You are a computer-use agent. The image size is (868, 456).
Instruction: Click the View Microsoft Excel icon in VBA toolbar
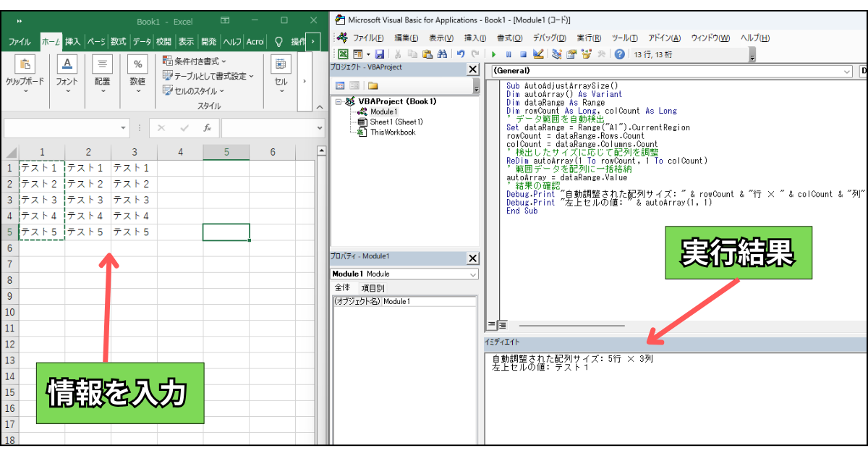tap(343, 54)
